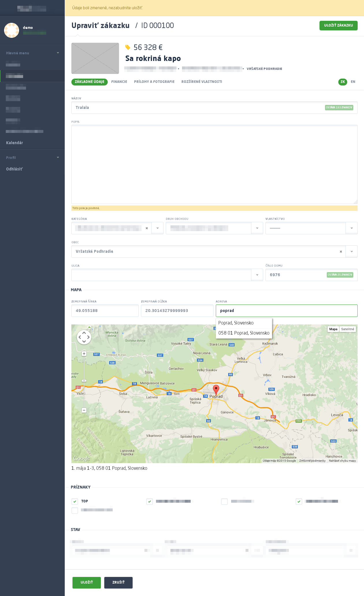This screenshot has height=596, width=364.
Task: Toggle the unchecked box below TOP
Action: (x=75, y=510)
